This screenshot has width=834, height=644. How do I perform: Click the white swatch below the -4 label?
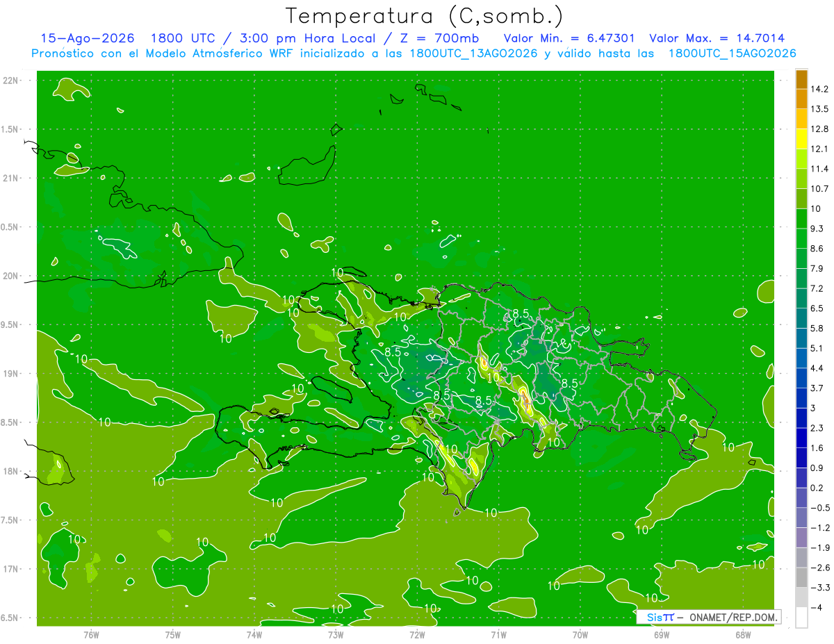(801, 618)
